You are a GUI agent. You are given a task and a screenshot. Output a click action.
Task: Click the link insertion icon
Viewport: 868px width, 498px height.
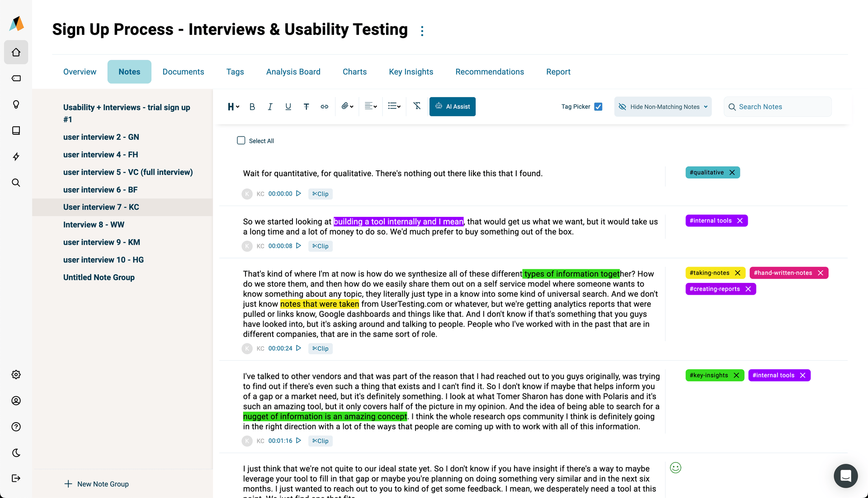[x=324, y=107]
